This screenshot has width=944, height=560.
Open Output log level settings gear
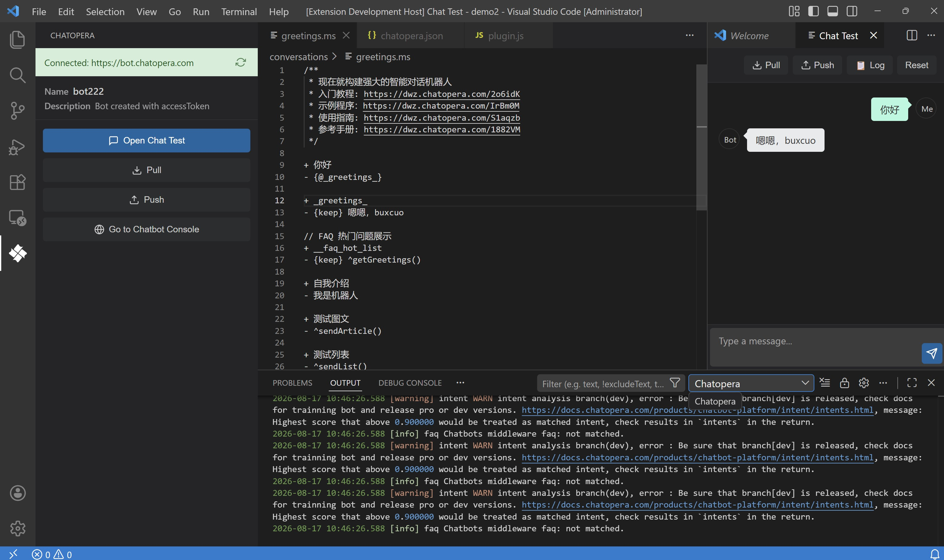[x=864, y=383]
